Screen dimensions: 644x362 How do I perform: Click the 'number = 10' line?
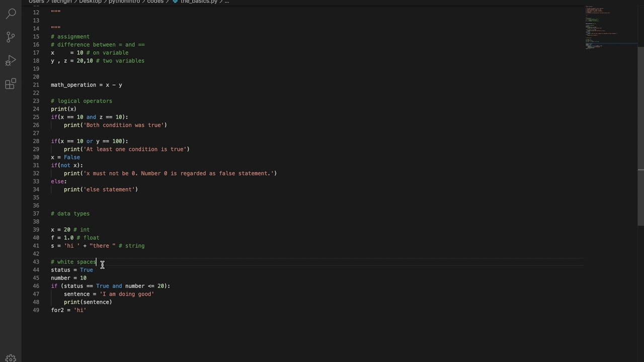[x=68, y=278]
